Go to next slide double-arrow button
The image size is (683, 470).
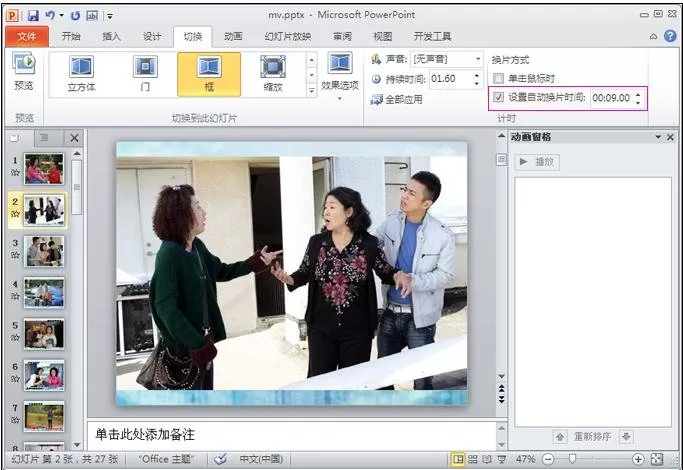(x=502, y=399)
